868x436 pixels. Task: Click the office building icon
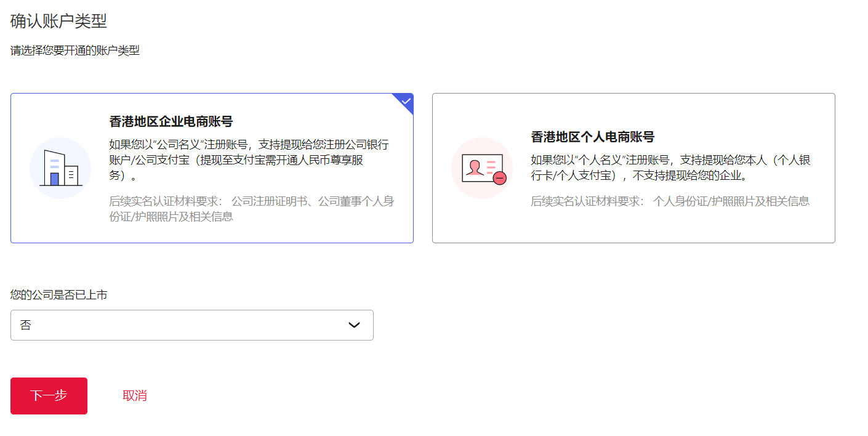(60, 168)
